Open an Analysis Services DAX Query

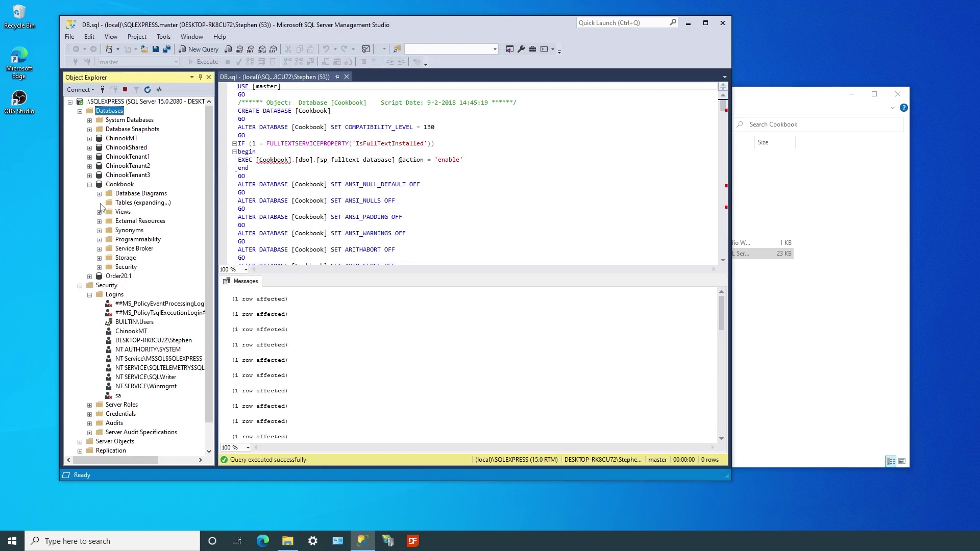point(273,49)
